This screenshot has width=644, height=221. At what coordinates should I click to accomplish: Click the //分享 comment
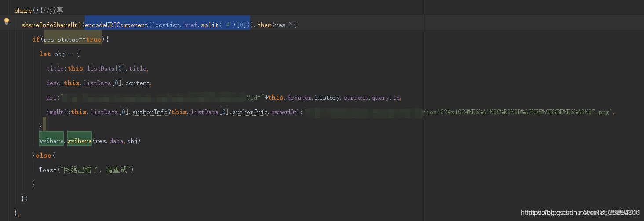[53, 11]
